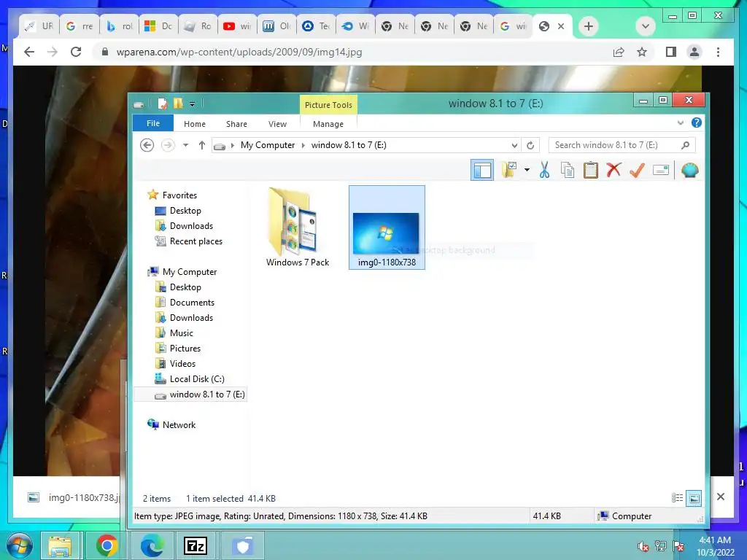Expand the Explorer ribbon chevron
Screen dimensions: 747x560
pyautogui.click(x=681, y=122)
